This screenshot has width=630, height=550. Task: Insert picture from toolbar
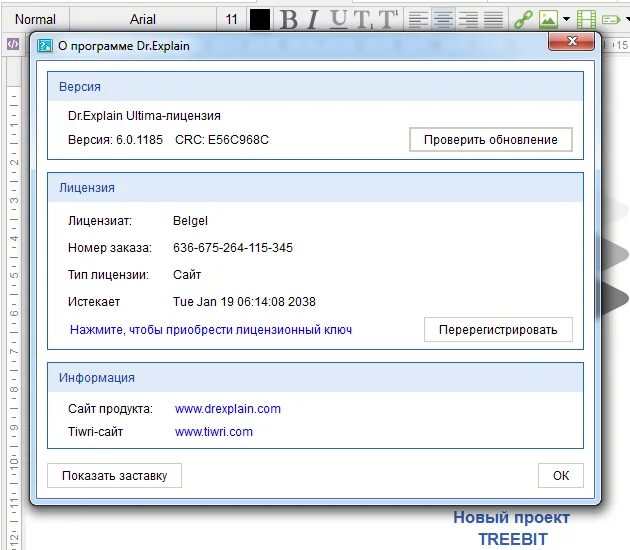548,19
